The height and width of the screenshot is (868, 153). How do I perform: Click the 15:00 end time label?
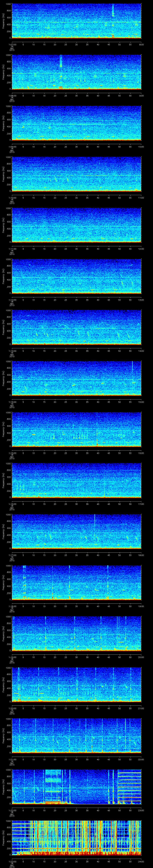[141, 402]
